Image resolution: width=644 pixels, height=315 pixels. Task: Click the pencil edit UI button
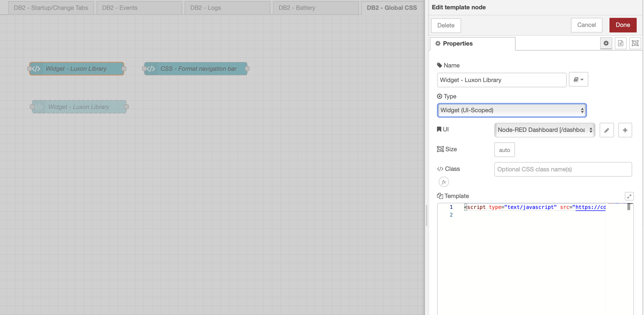click(606, 130)
